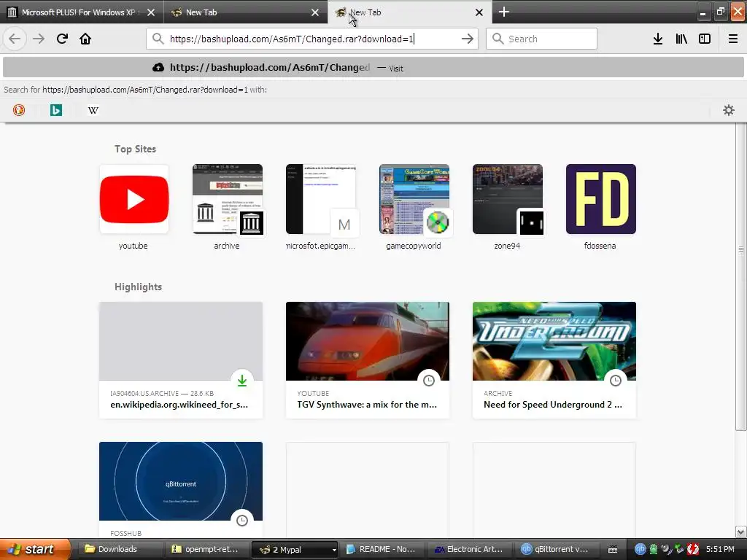Image resolution: width=747 pixels, height=560 pixels.
Task: Switch to Electronic Art... taskbar window
Action: click(x=471, y=549)
